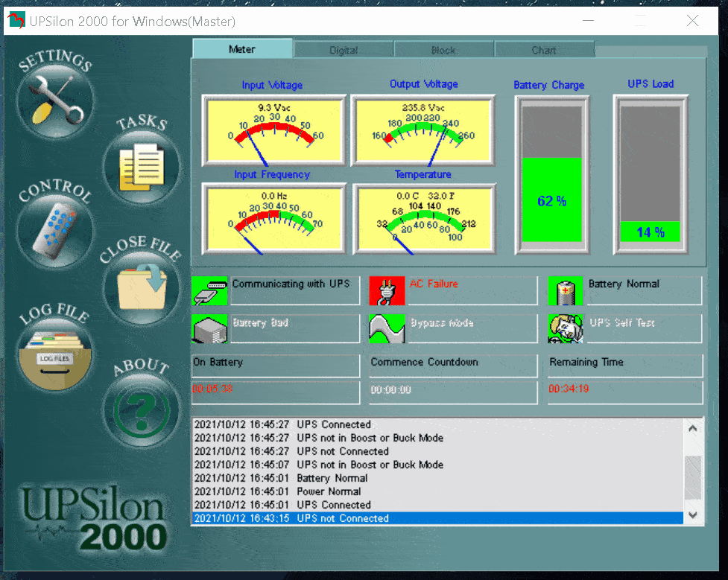Switch to the Digital tab
Viewport: 728px width, 580px height.
(x=344, y=50)
